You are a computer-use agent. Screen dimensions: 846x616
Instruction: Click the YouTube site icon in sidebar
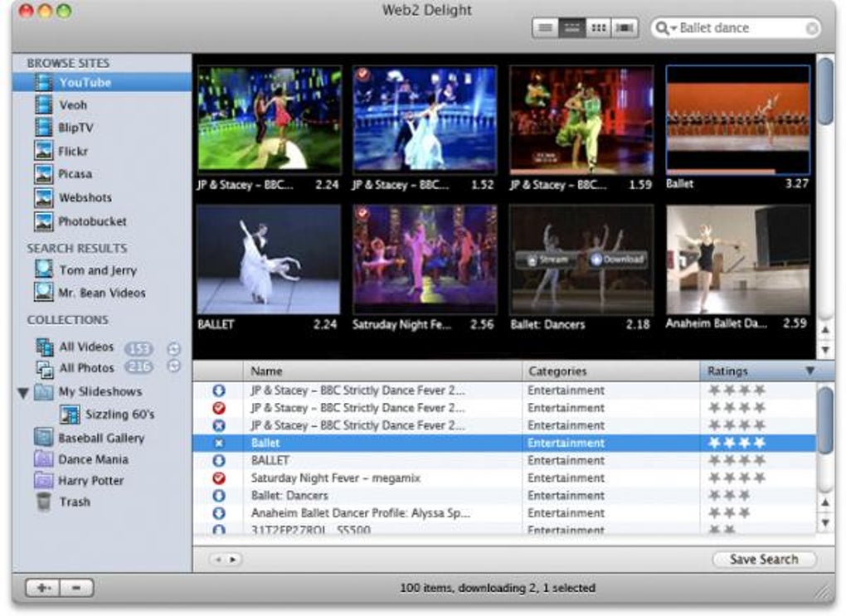[43, 83]
